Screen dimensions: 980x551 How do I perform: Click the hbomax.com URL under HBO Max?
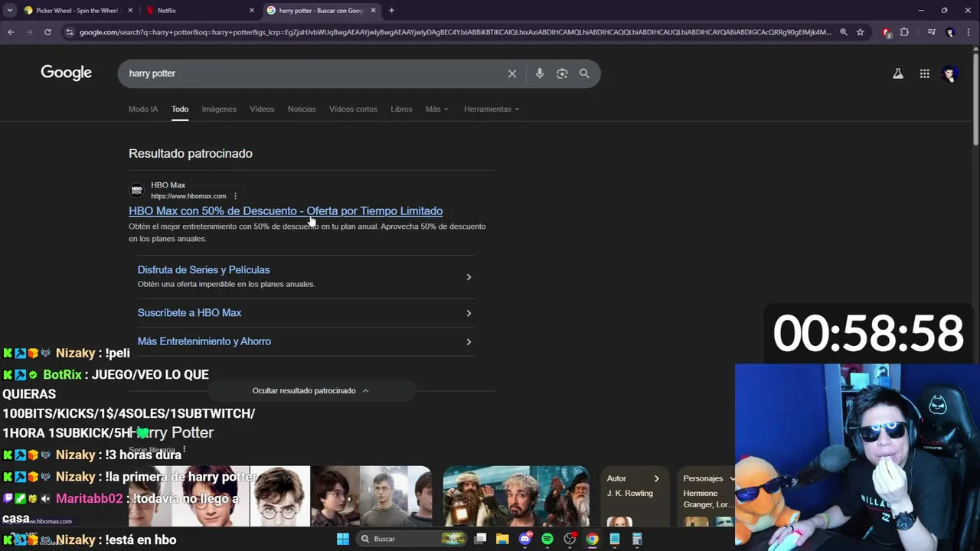tap(188, 196)
